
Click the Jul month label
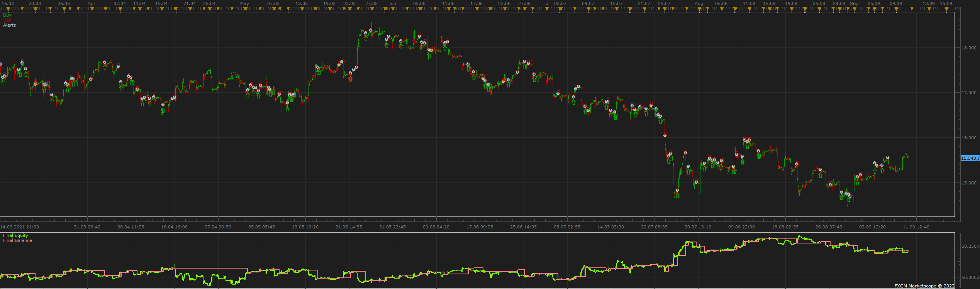546,3
